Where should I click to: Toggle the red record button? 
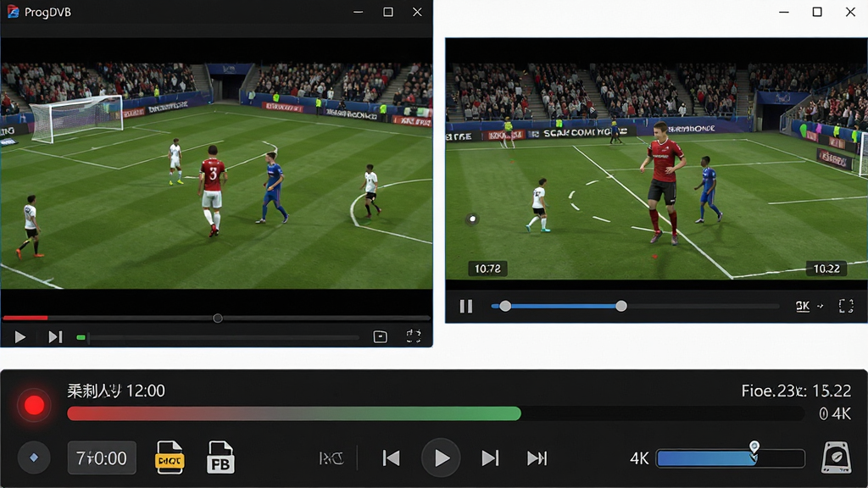(x=34, y=405)
